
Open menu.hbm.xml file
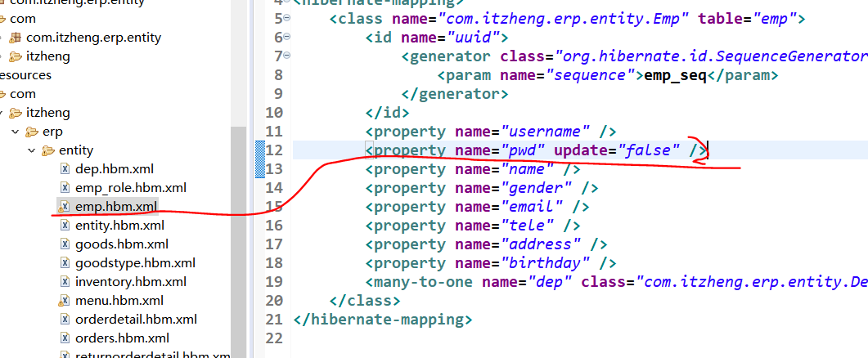pos(119,301)
